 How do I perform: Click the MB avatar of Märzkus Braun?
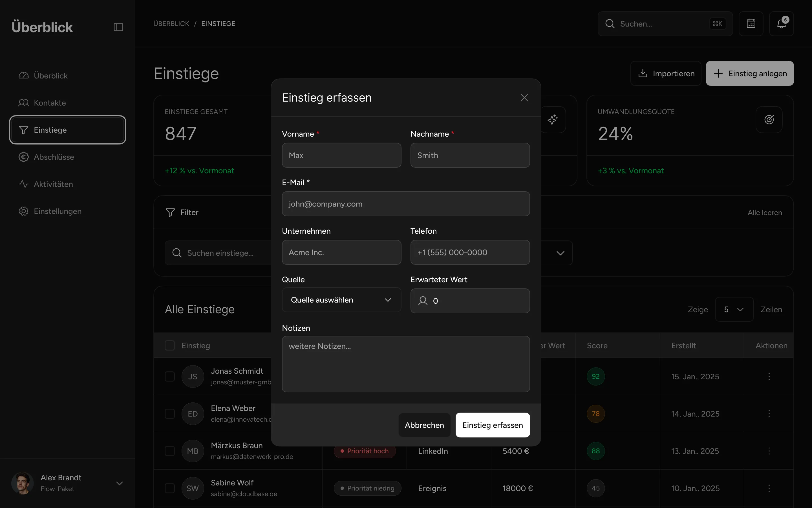click(193, 451)
